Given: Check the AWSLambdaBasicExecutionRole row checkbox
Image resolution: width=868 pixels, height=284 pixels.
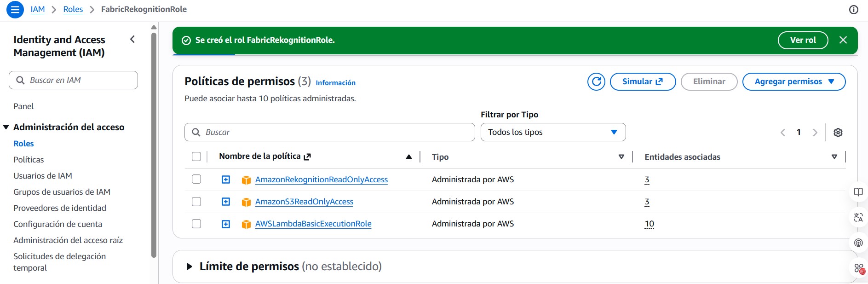Looking at the screenshot, I should point(196,223).
